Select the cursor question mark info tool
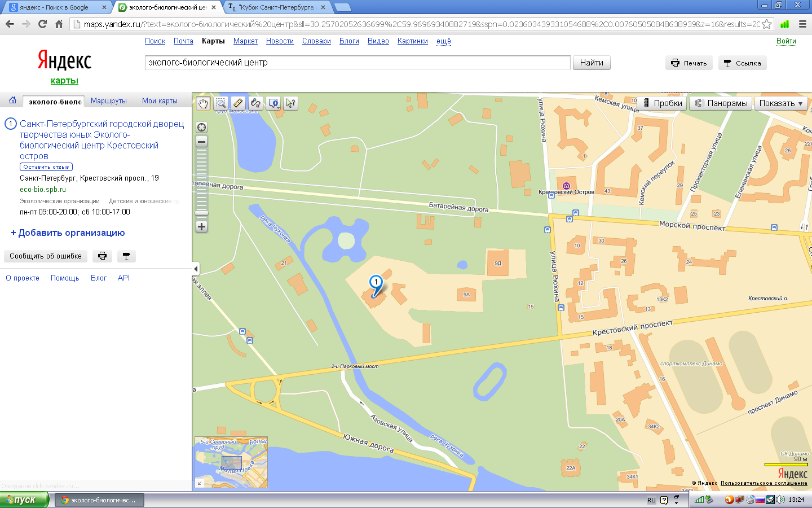 (290, 103)
